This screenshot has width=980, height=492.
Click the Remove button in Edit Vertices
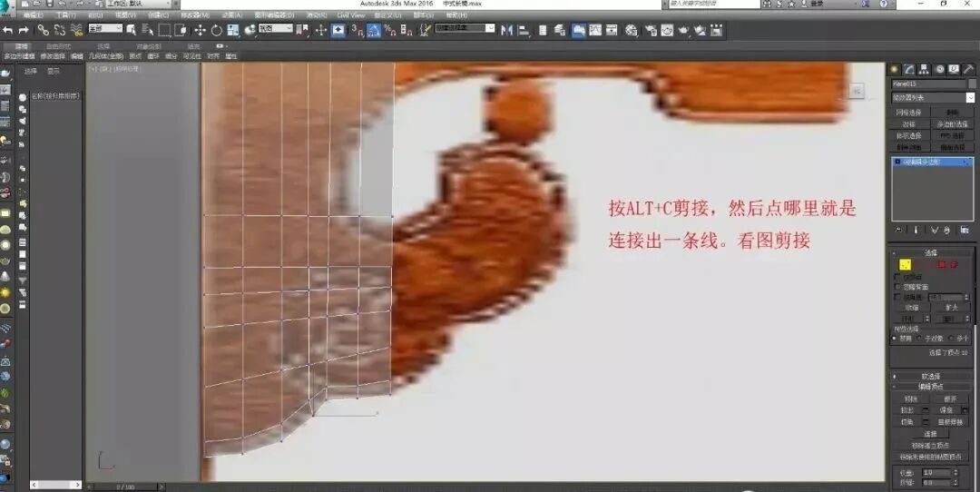911,399
